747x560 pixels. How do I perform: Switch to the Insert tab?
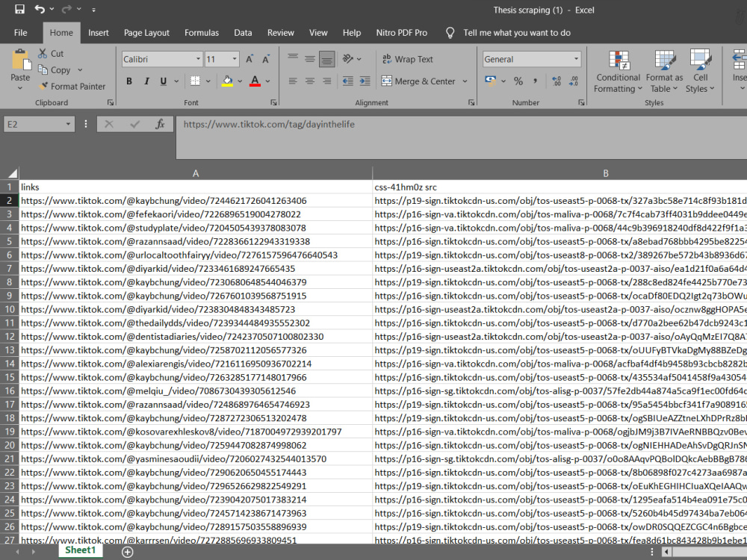click(98, 32)
